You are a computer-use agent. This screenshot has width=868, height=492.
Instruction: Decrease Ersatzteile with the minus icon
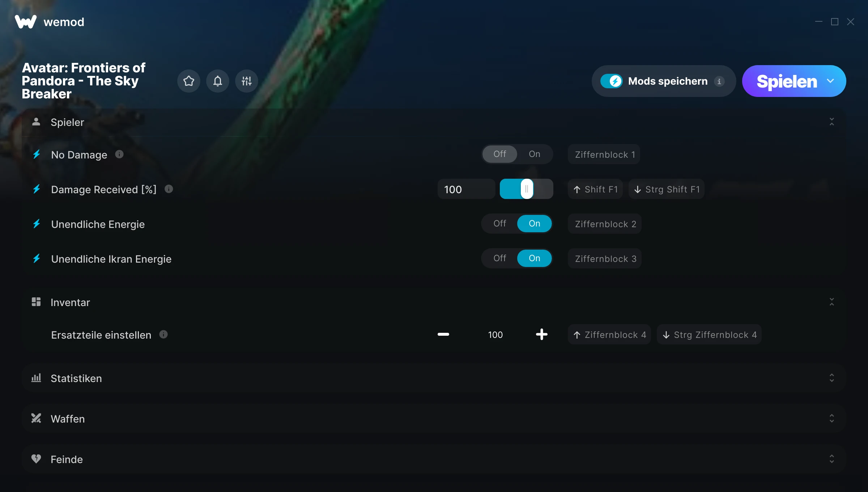443,334
